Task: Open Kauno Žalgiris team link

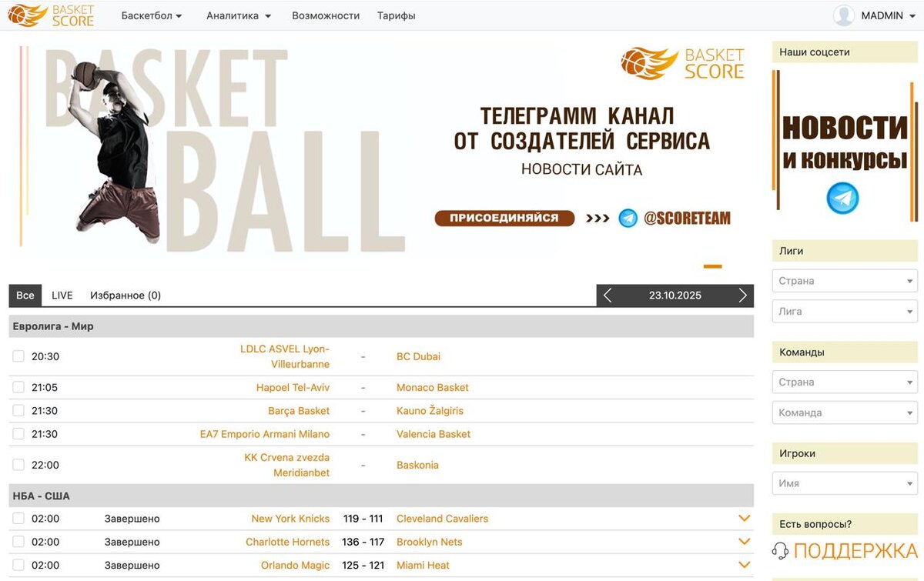Action: [x=430, y=411]
